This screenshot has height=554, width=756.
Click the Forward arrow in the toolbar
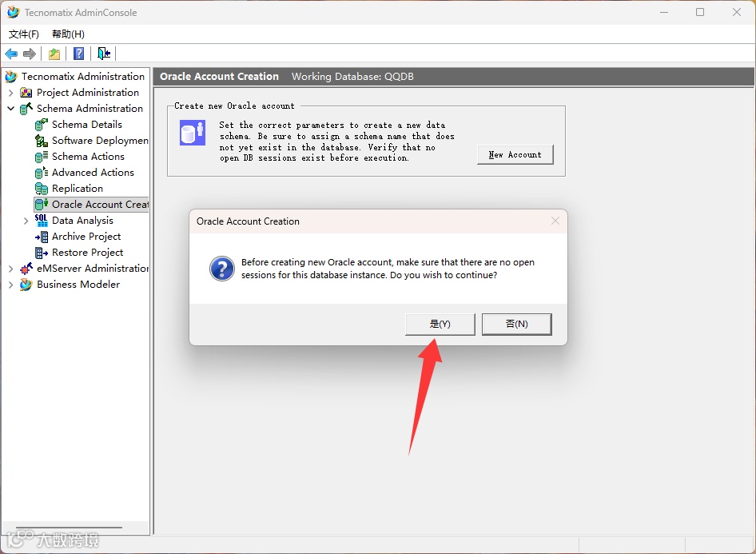[30, 54]
